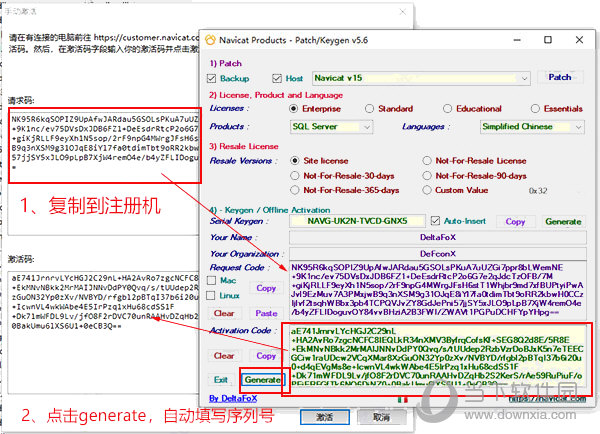Viewport: 600px width, 434px height.
Task: Close the Patch/Keygen window
Action: click(x=579, y=40)
